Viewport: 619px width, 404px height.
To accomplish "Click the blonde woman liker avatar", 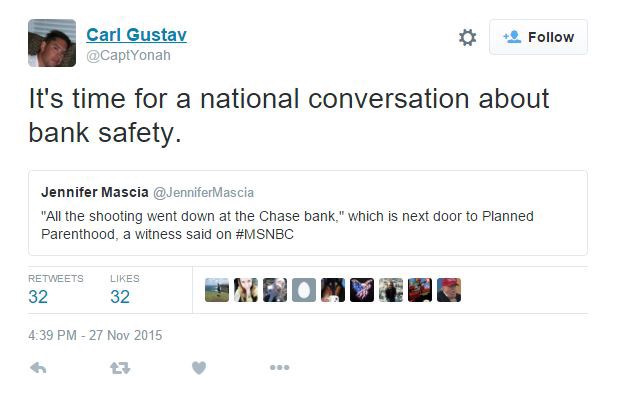I will pos(246,290).
